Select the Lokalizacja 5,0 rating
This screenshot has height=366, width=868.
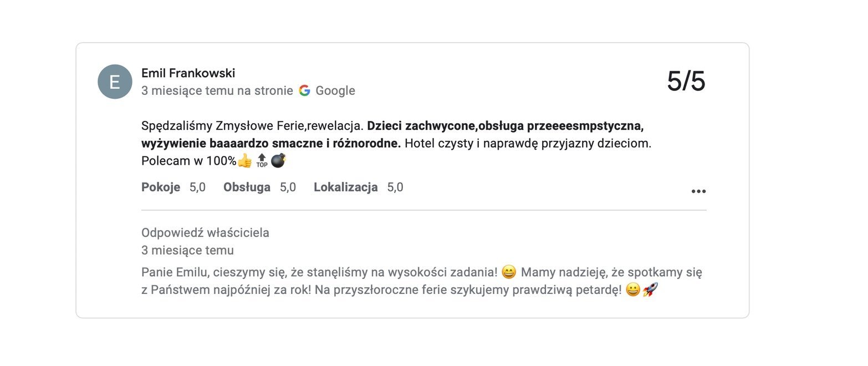[358, 187]
